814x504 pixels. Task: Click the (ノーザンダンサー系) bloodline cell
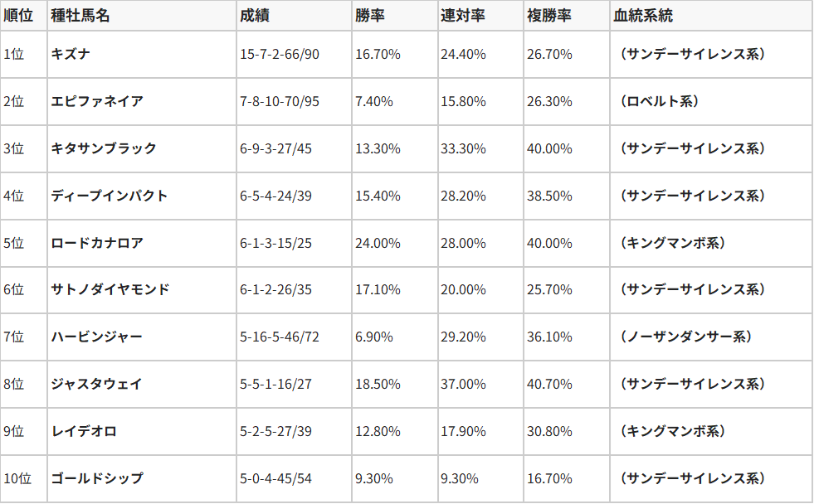point(685,337)
